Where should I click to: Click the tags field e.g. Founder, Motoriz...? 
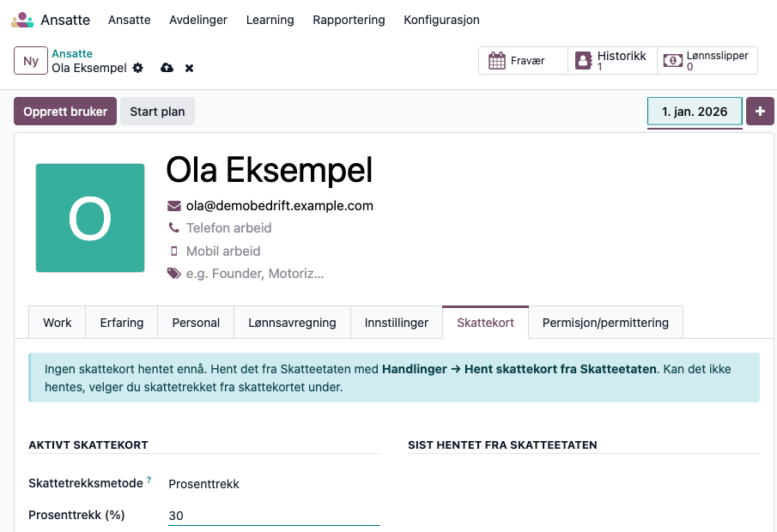[255, 274]
